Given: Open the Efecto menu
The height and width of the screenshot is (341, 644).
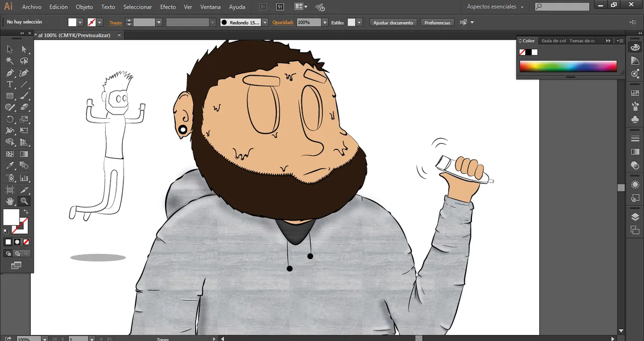Looking at the screenshot, I should coord(168,7).
